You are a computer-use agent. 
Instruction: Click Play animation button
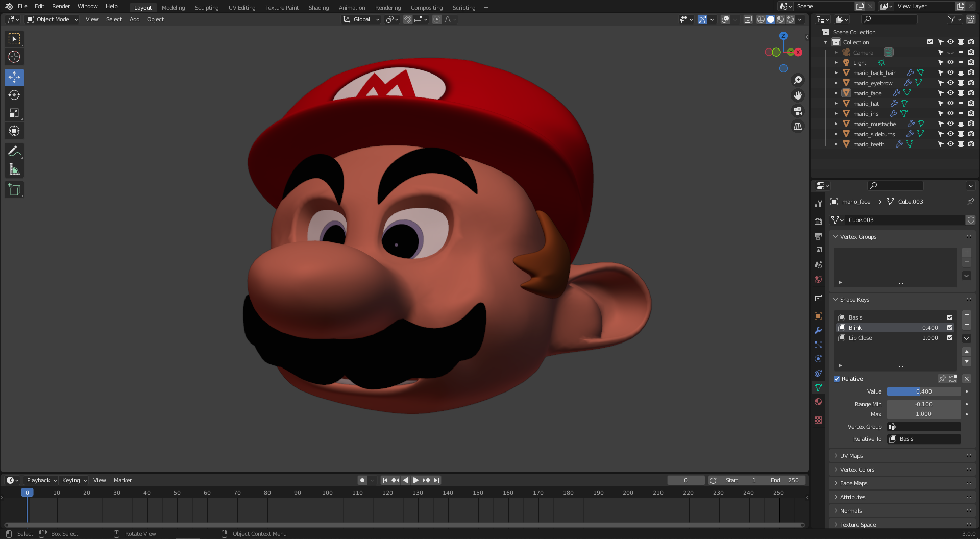click(x=415, y=480)
